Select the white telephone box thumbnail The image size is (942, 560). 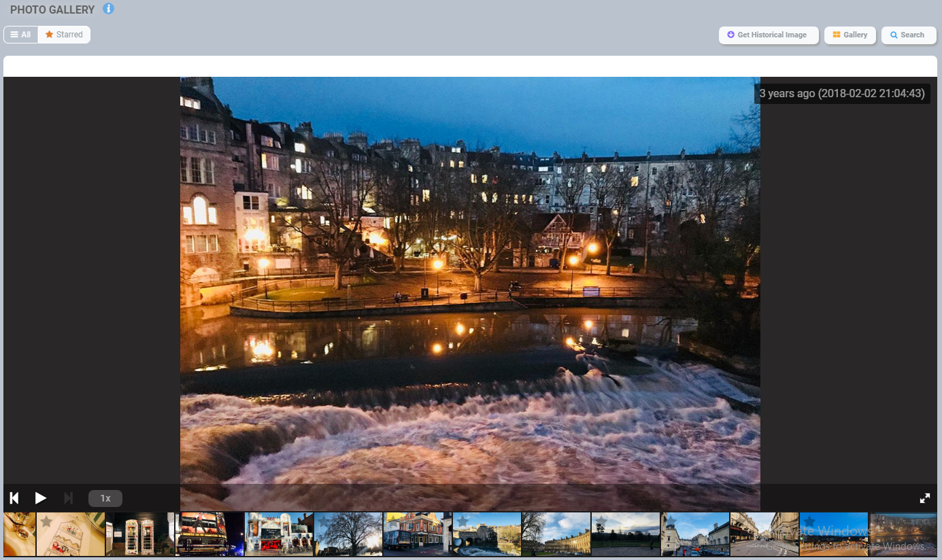140,535
